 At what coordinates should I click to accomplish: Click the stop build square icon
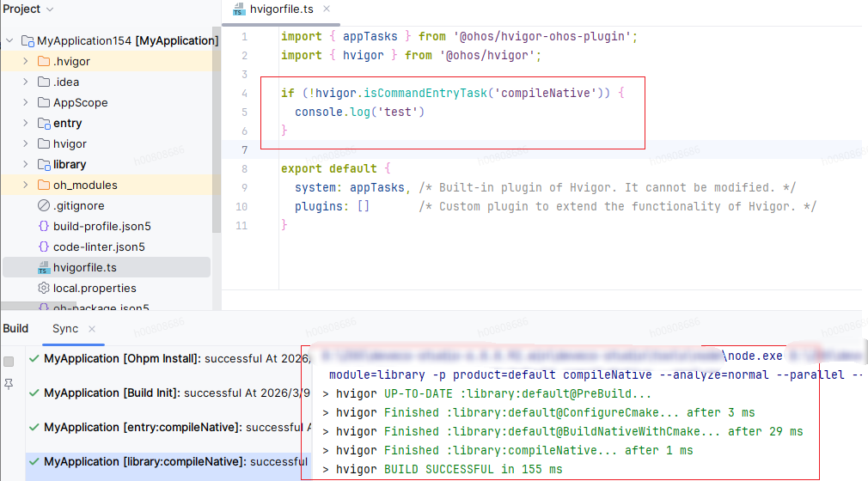[x=9, y=362]
